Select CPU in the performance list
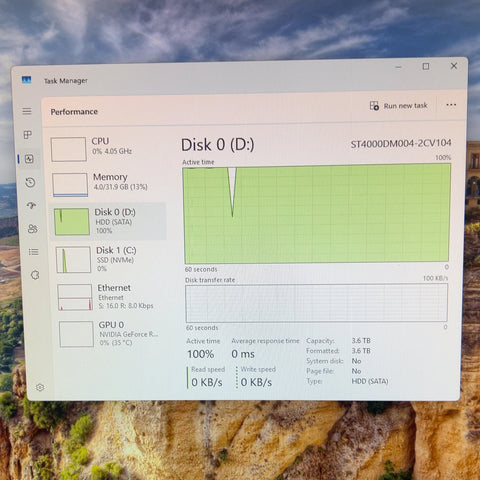 coord(106,149)
